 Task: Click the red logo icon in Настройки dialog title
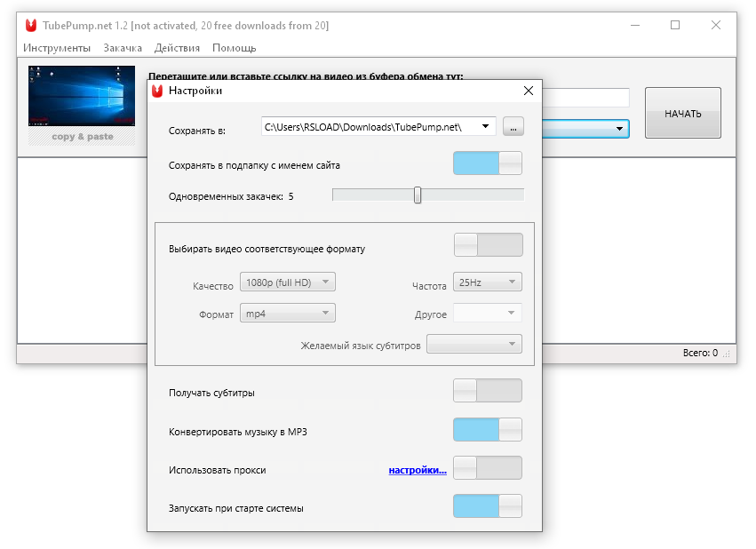pyautogui.click(x=157, y=91)
